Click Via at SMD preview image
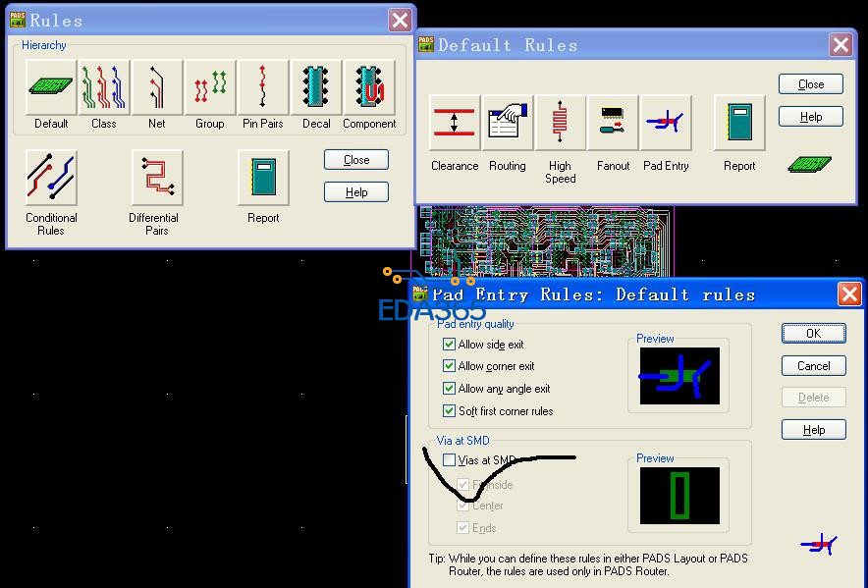868x588 pixels. (679, 496)
